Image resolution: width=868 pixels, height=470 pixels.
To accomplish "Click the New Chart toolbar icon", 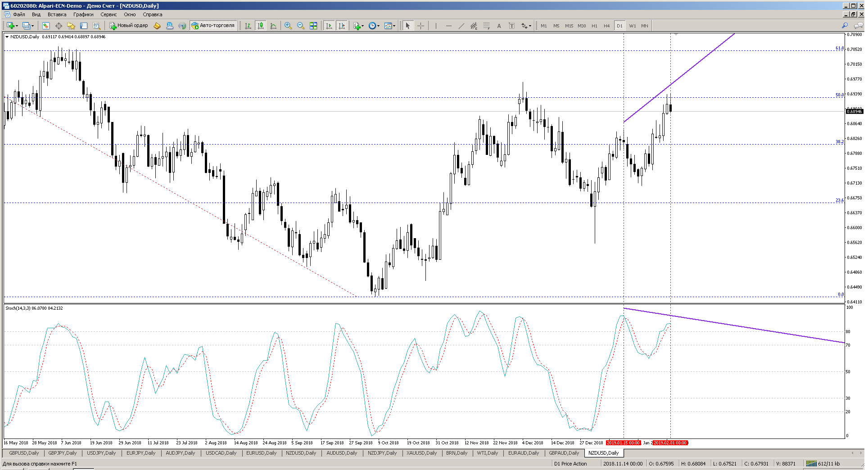I will point(10,26).
